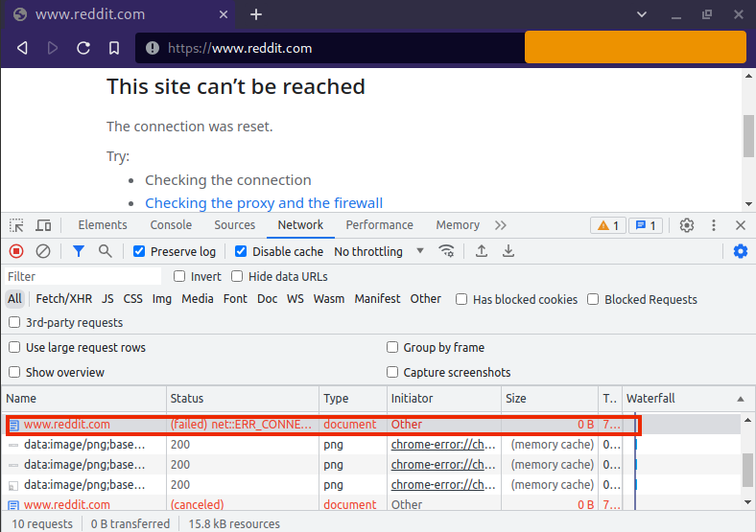This screenshot has width=756, height=532.
Task: Activate the inspect element picker
Action: point(16,225)
